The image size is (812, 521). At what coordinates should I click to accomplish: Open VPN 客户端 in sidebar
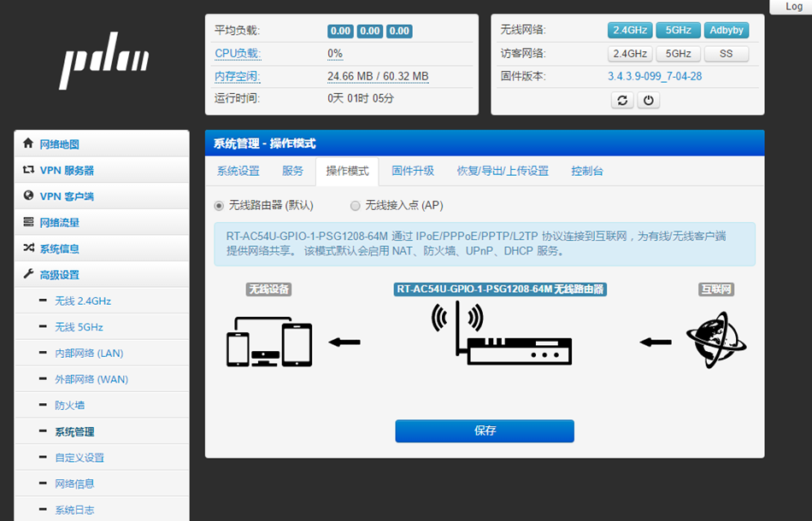pos(102,196)
